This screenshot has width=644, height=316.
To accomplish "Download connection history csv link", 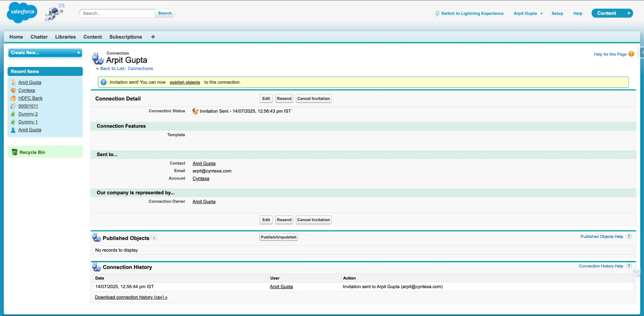I will coord(131,297).
